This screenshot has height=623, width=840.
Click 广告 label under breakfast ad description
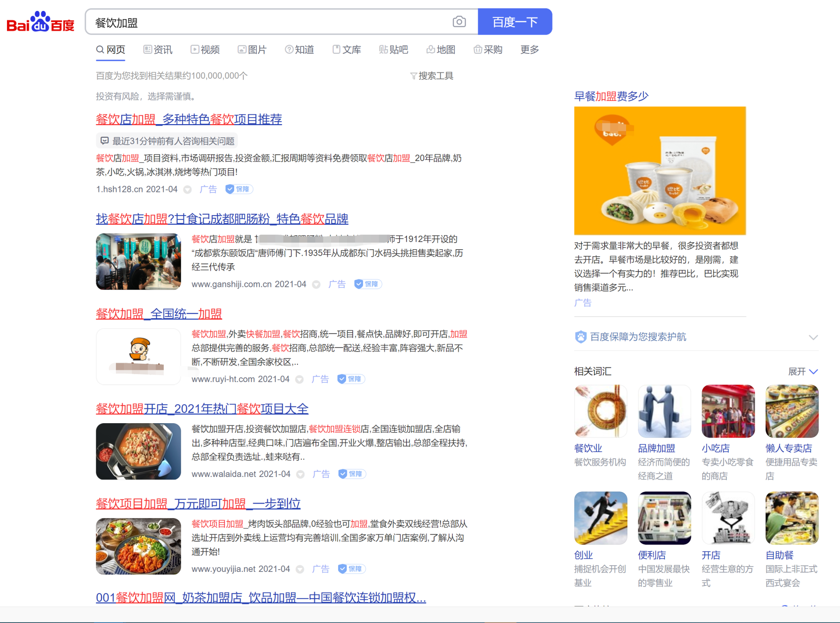pyautogui.click(x=583, y=303)
